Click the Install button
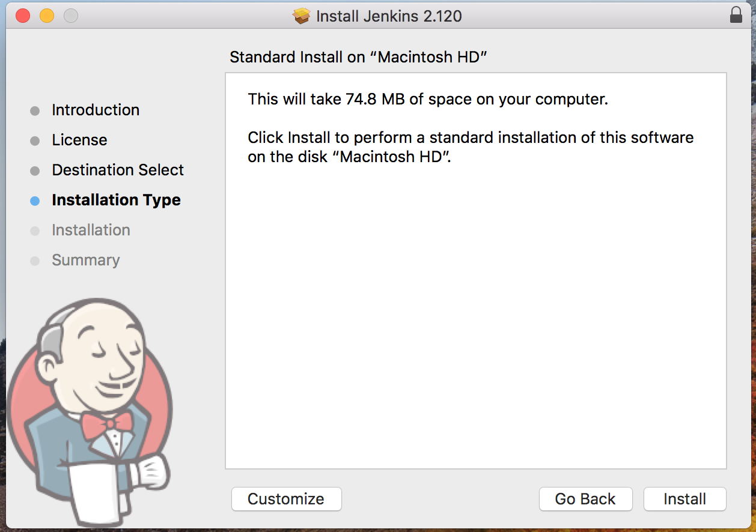756x532 pixels. [x=684, y=499]
